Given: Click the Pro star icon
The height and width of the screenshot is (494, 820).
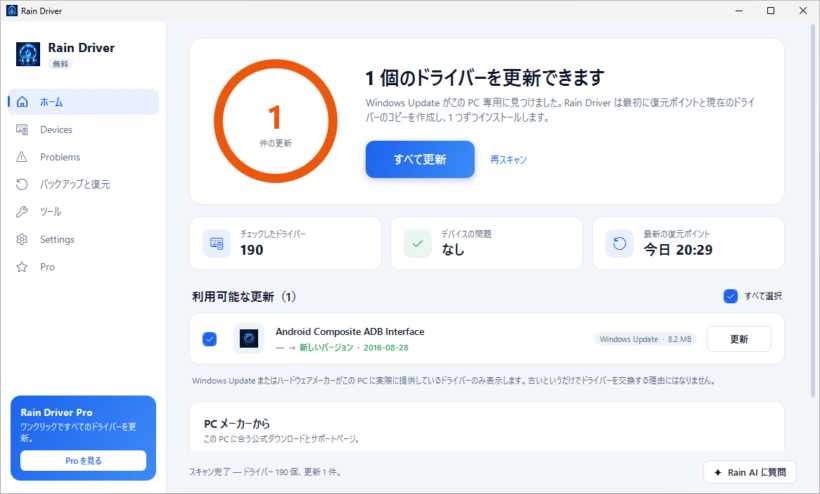Looking at the screenshot, I should click(x=21, y=267).
